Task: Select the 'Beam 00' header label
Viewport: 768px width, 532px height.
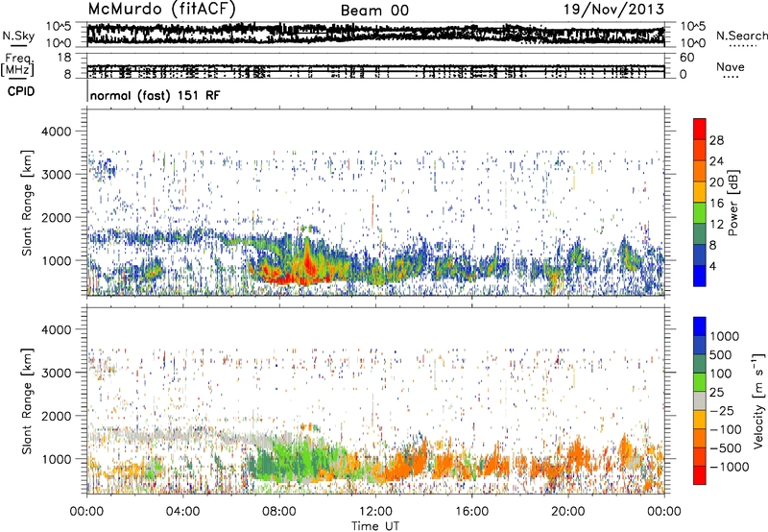Action: [x=374, y=11]
